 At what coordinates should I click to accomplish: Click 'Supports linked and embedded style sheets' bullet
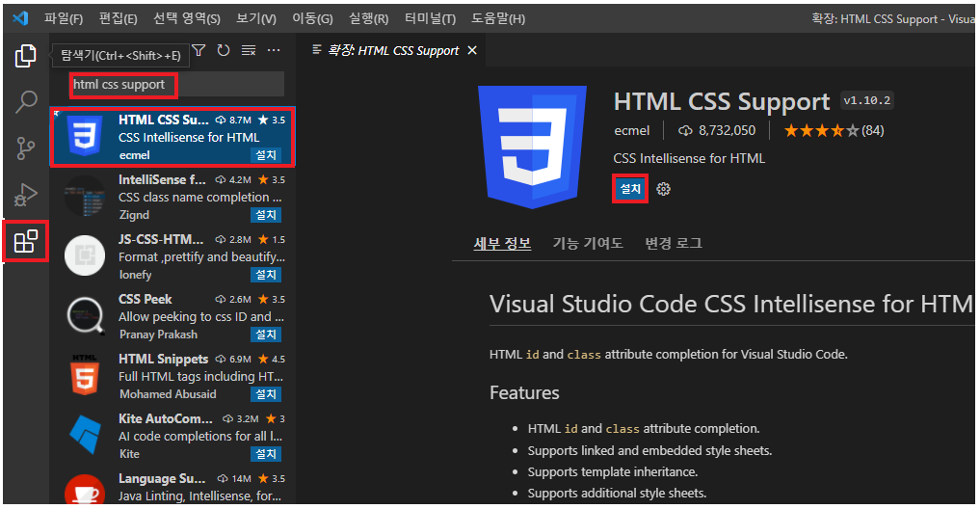pos(650,451)
